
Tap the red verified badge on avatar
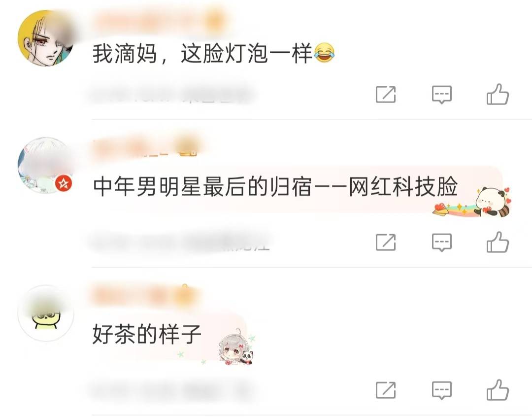click(x=64, y=184)
